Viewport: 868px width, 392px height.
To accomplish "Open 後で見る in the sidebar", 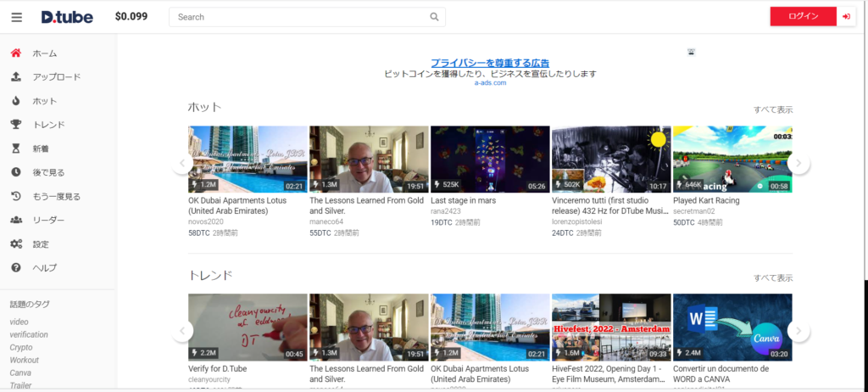I will click(x=48, y=172).
